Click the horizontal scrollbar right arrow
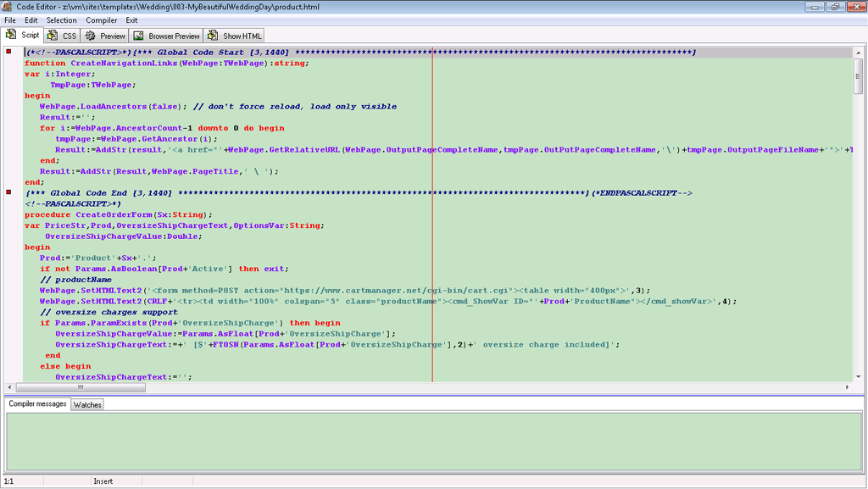868x489 pixels. coord(848,387)
